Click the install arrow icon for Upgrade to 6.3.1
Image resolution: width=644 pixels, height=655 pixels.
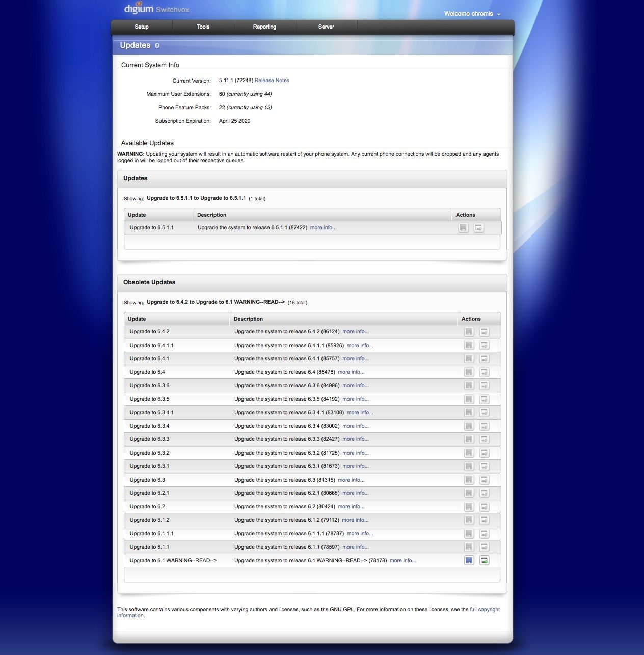pyautogui.click(x=485, y=466)
